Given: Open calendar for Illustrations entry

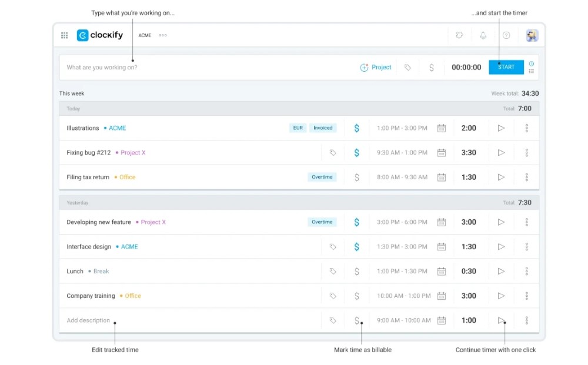Looking at the screenshot, I should coord(442,128).
